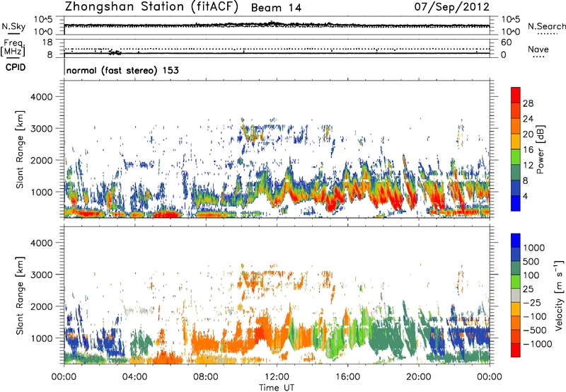Click the "28" Power colorbar value
Image resolution: width=566 pixels, height=392 pixels.
528,103
